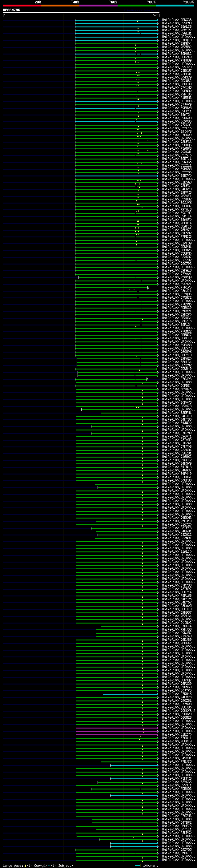Select the UniRef100_B4N5V9 label
This screenshot has height=868, width=197.
pos(177,464)
